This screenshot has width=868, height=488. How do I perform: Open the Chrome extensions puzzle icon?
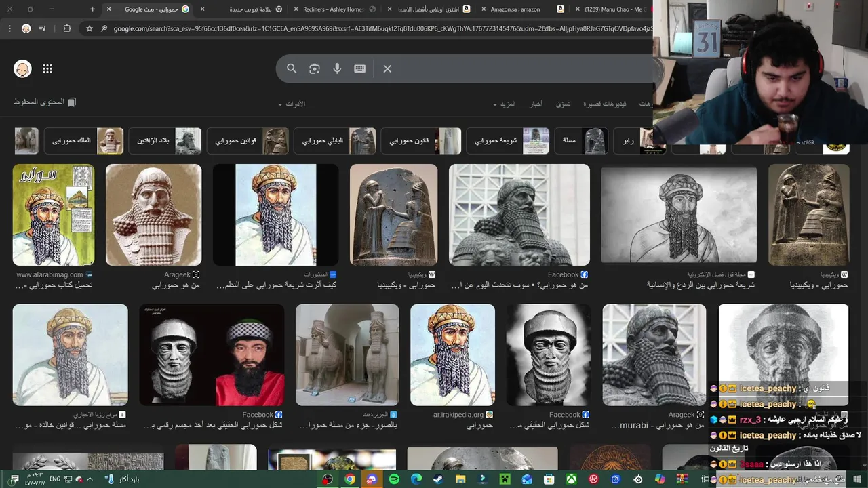click(66, 28)
